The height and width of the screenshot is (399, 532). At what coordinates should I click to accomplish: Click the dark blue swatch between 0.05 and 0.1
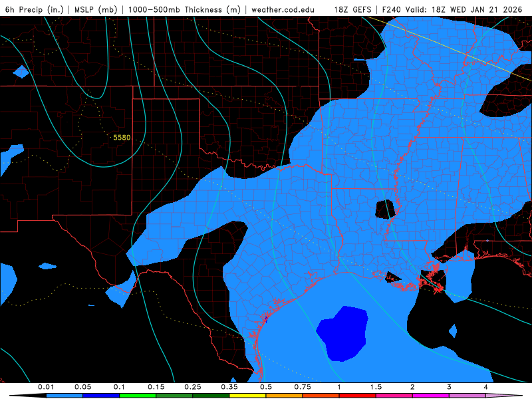(101, 396)
